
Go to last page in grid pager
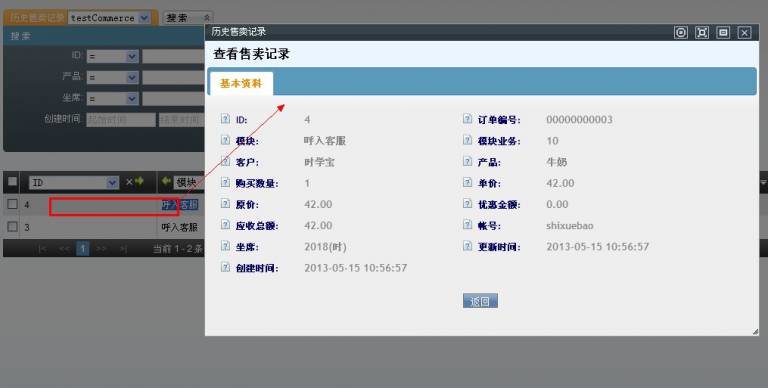pos(123,249)
